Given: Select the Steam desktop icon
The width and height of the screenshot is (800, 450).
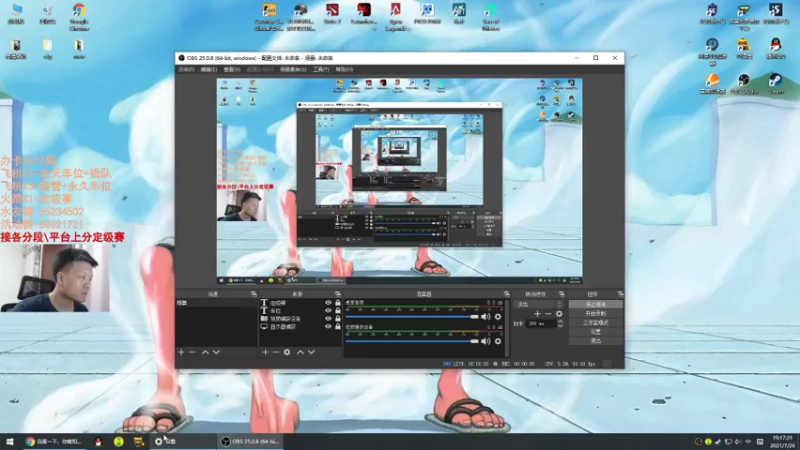Looking at the screenshot, I should click(x=776, y=84).
